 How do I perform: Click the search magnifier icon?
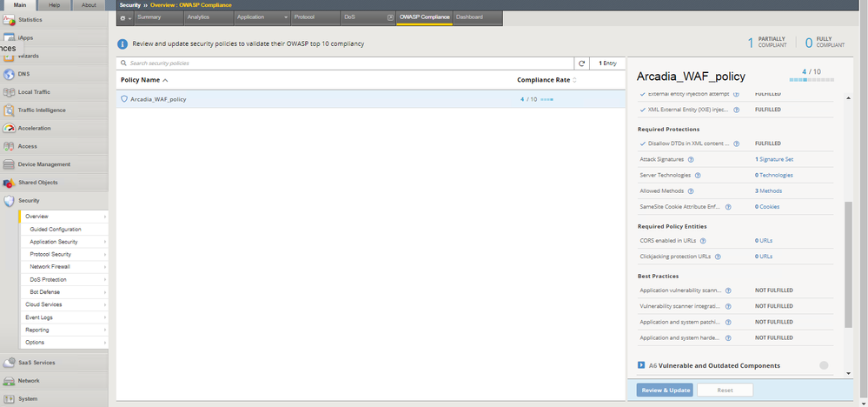(x=124, y=63)
